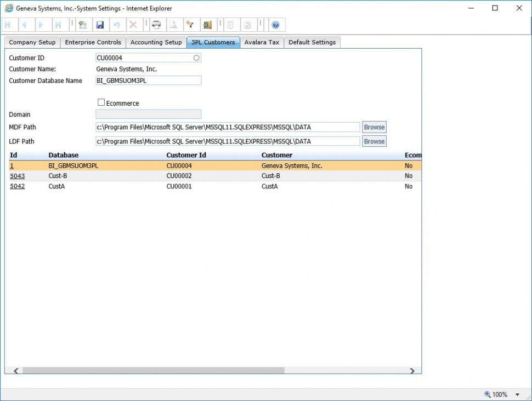
Task: Advance to the next record
Action: click(x=42, y=24)
